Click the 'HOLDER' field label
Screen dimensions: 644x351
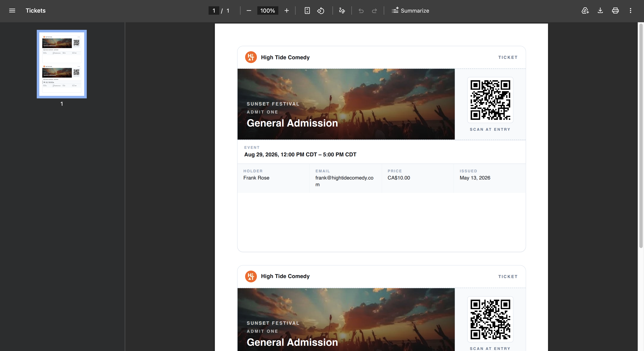pyautogui.click(x=253, y=171)
